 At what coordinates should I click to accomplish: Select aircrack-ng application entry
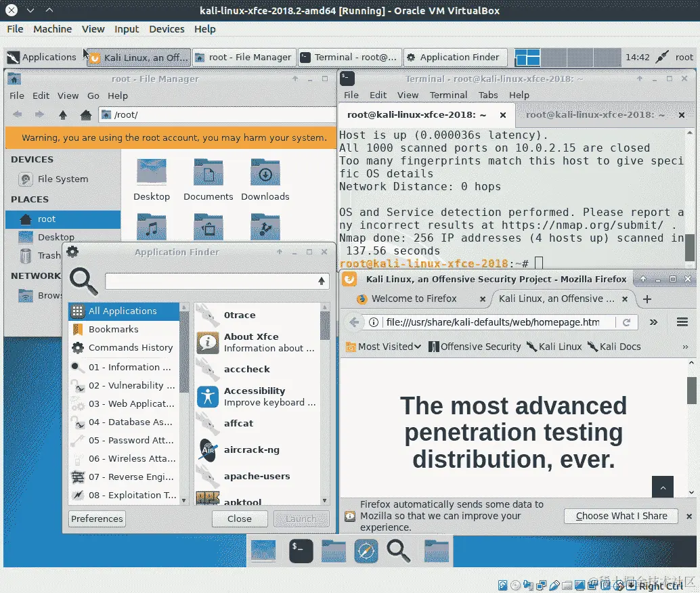click(x=257, y=450)
